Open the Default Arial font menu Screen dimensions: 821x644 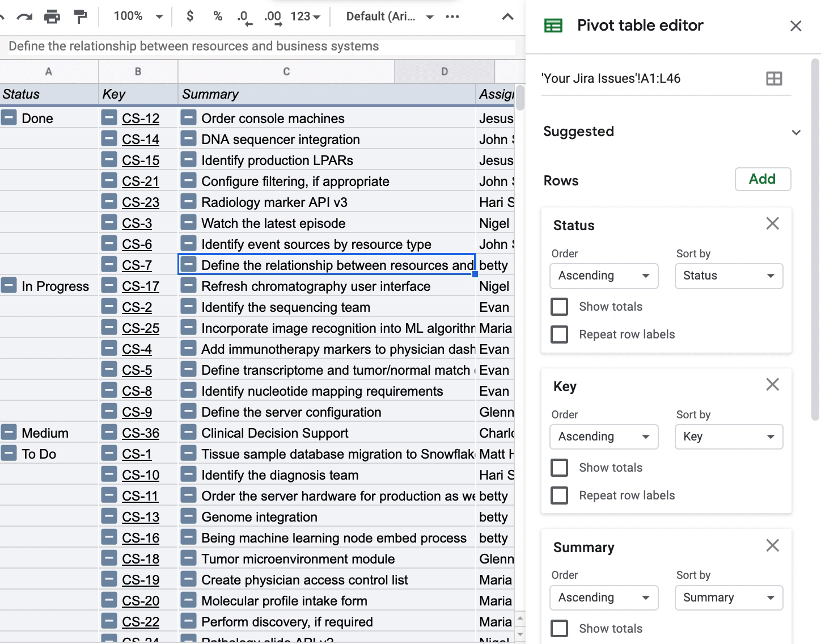pos(390,16)
